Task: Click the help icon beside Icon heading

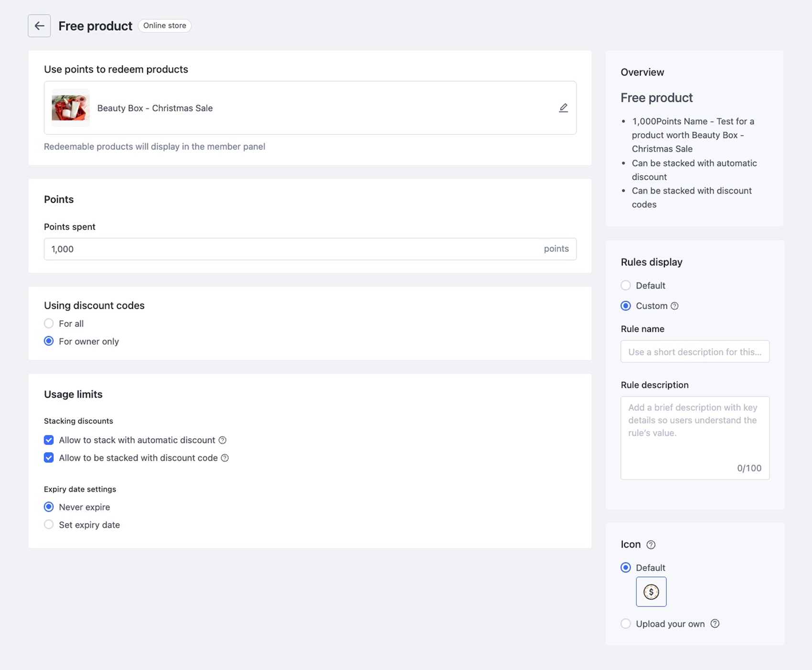Action: click(651, 545)
